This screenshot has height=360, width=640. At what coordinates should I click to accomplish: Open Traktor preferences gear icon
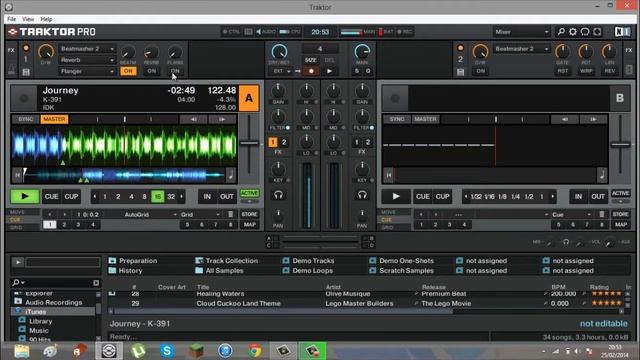coord(573,32)
